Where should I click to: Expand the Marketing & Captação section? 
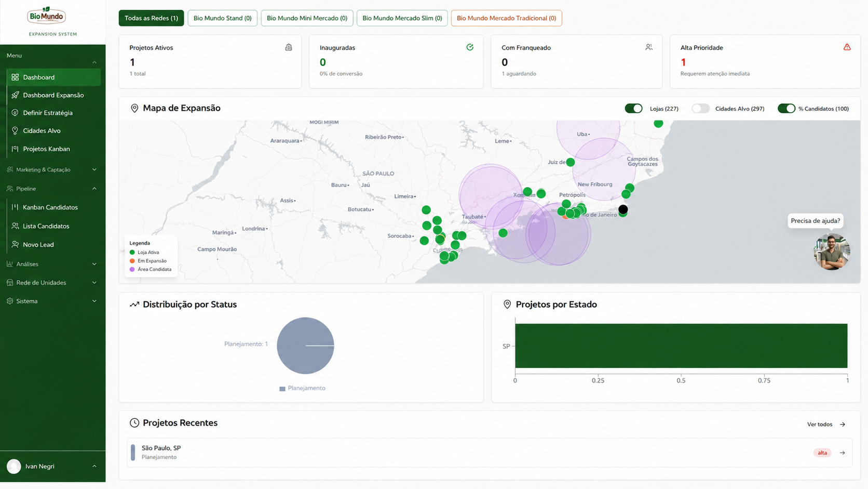[x=94, y=169]
